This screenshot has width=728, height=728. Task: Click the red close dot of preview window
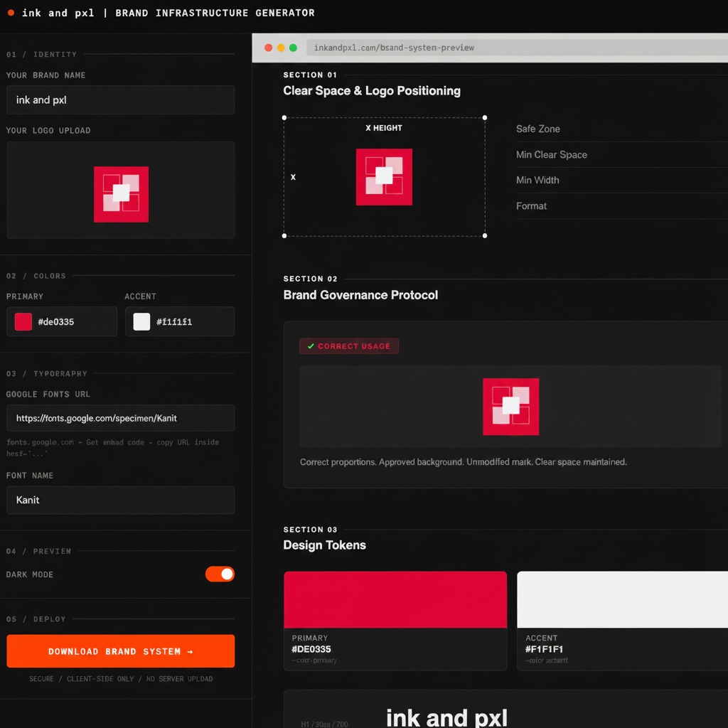(268, 48)
